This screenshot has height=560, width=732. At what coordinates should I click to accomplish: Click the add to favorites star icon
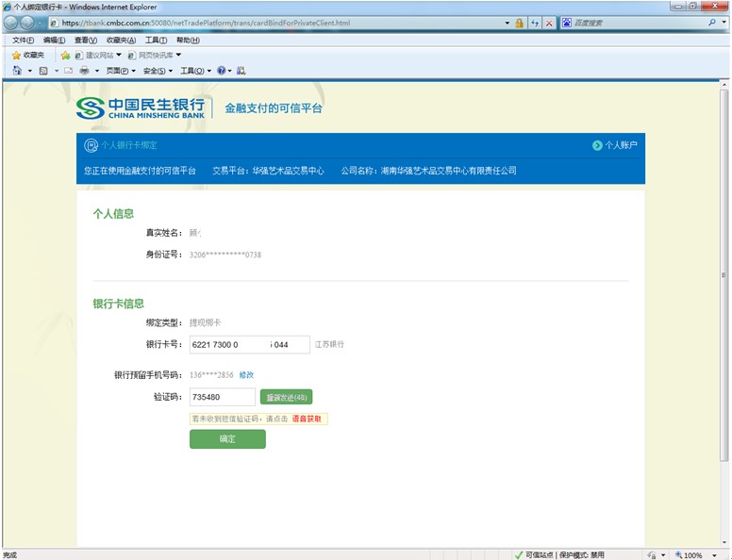pyautogui.click(x=65, y=56)
